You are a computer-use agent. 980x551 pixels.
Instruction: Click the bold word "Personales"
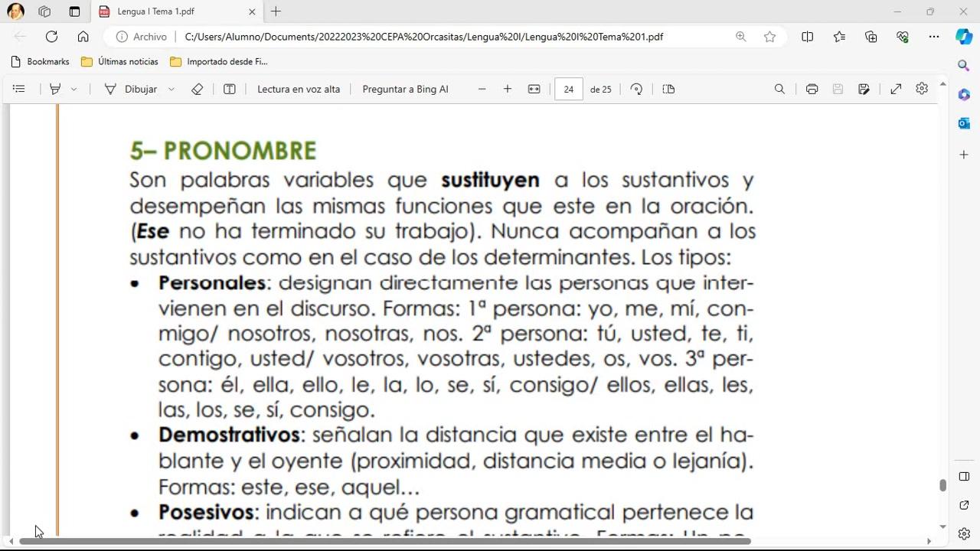(x=212, y=283)
